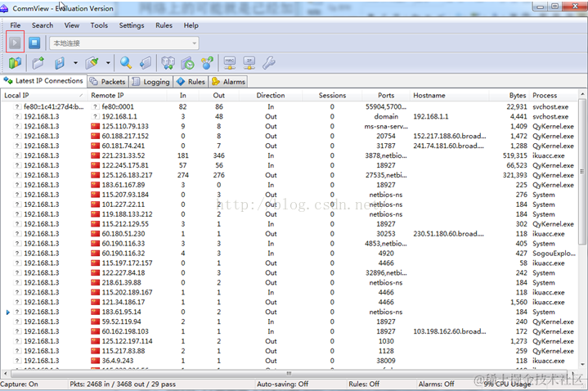Open the Search menu

point(43,25)
